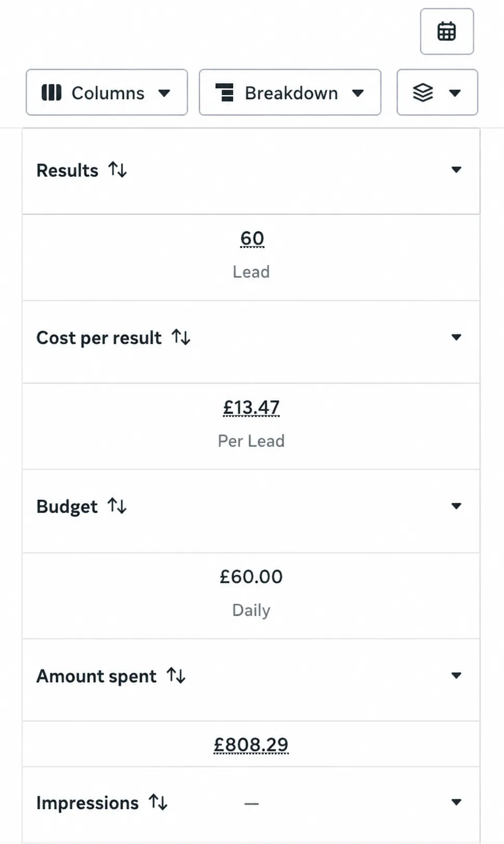Open the calendar date picker
This screenshot has width=504, height=844.
click(447, 31)
